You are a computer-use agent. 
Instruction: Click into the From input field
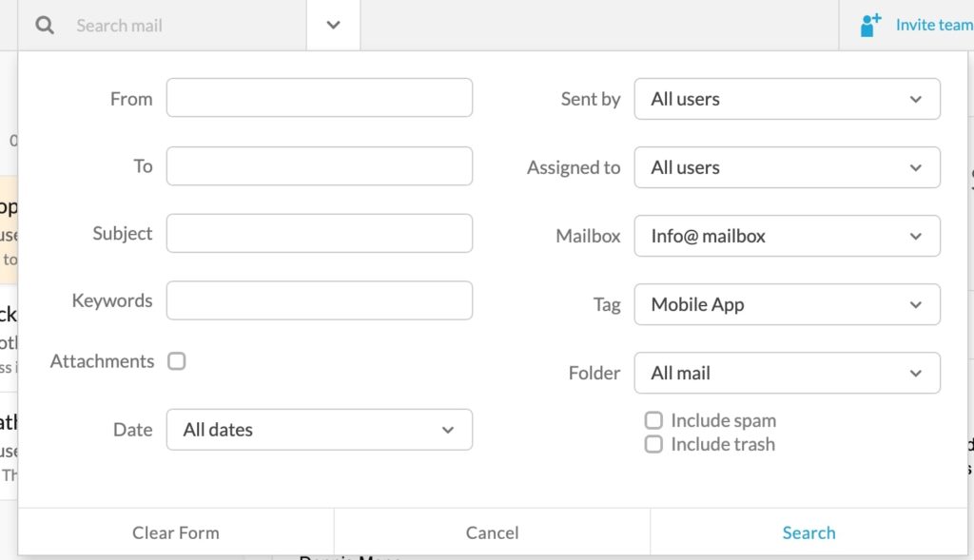(x=320, y=98)
